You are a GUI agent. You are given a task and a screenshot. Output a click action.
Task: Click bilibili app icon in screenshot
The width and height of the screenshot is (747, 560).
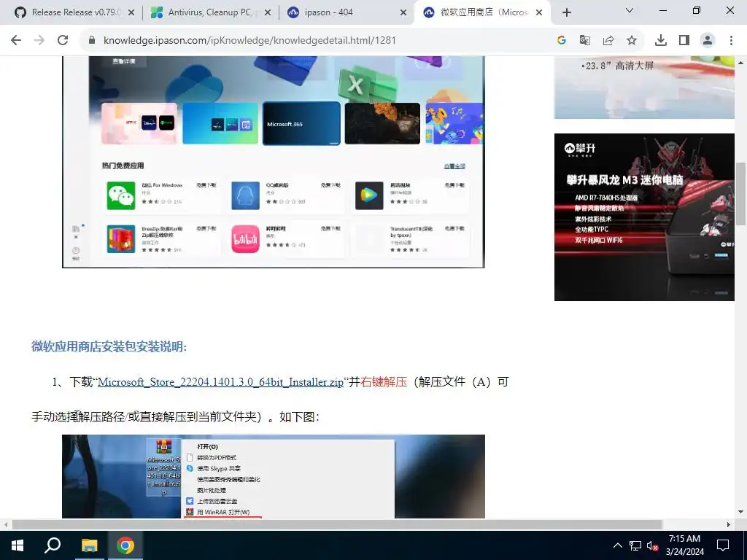pyautogui.click(x=245, y=239)
